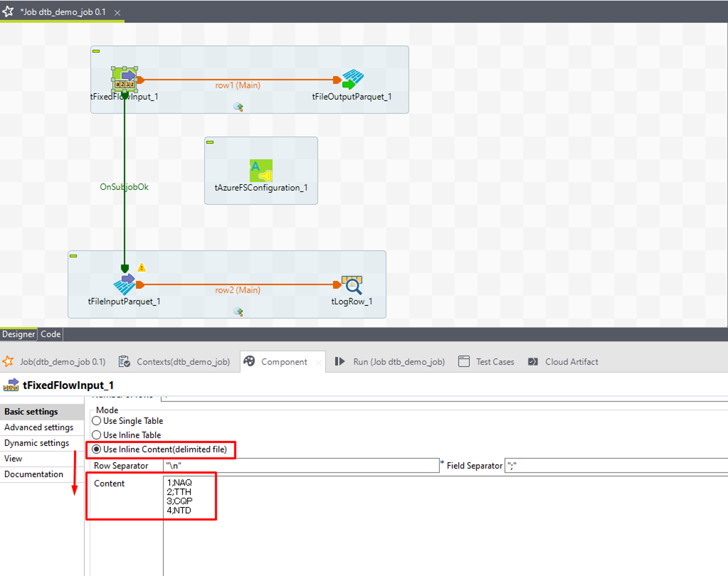Click the magnifier icon under row2 link

point(238,312)
